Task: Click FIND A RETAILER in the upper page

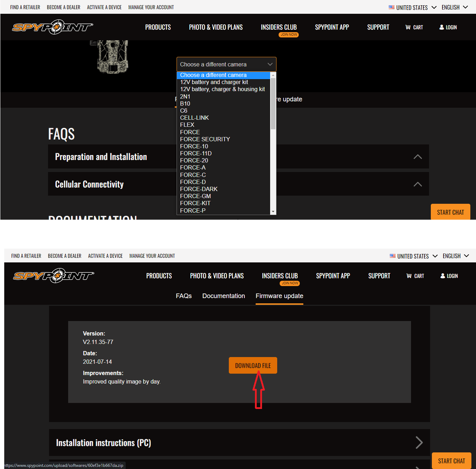Action: [25, 7]
